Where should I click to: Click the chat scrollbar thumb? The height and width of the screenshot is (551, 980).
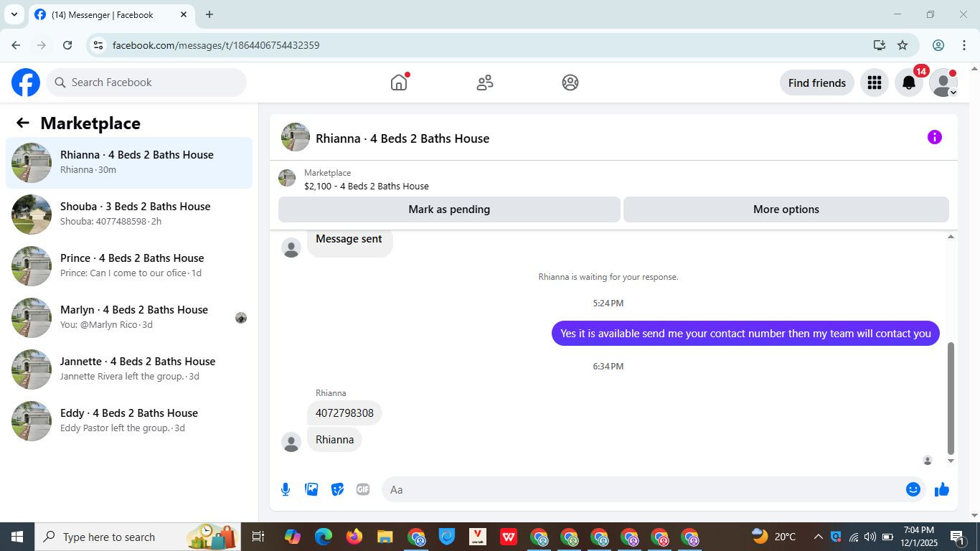(x=951, y=398)
